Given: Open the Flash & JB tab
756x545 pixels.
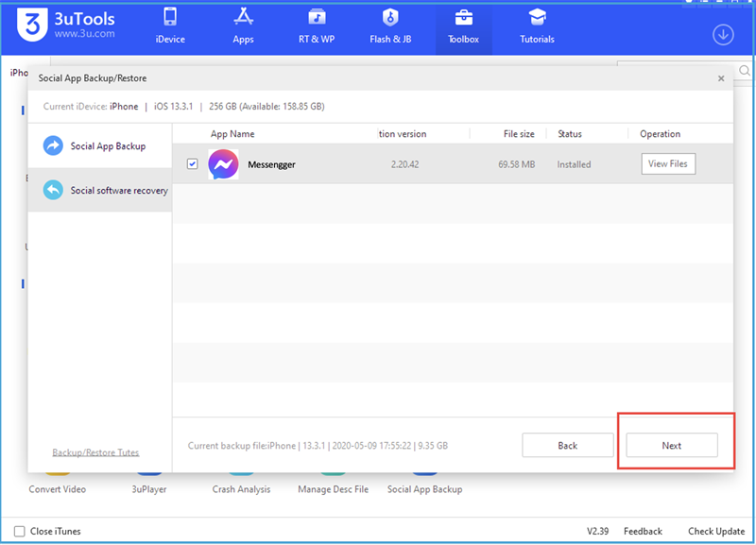Looking at the screenshot, I should 390,27.
